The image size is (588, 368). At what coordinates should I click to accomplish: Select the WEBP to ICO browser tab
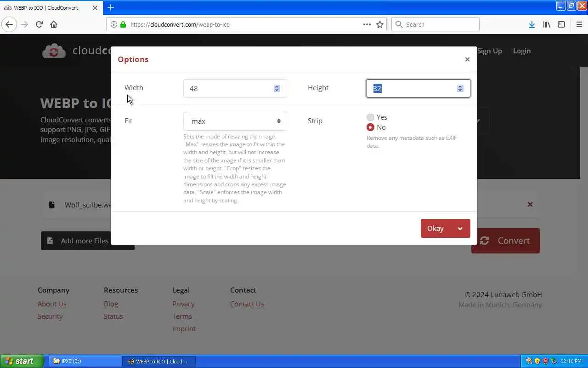(51, 8)
